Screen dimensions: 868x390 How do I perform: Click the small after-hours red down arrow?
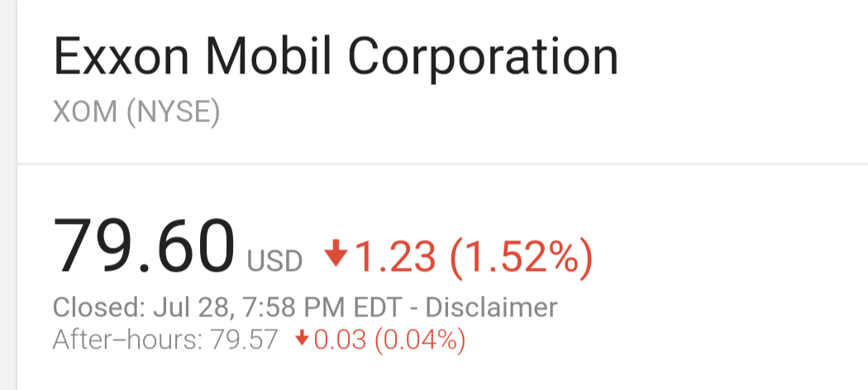(x=301, y=339)
